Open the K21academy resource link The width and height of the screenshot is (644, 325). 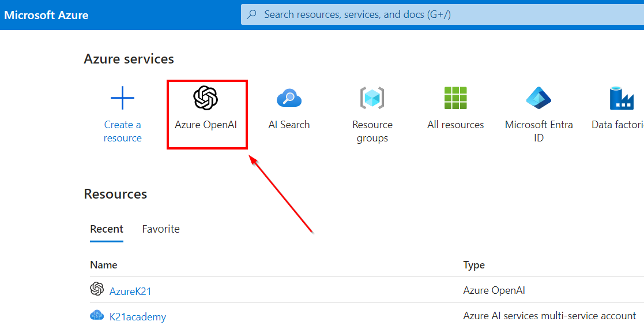click(138, 317)
